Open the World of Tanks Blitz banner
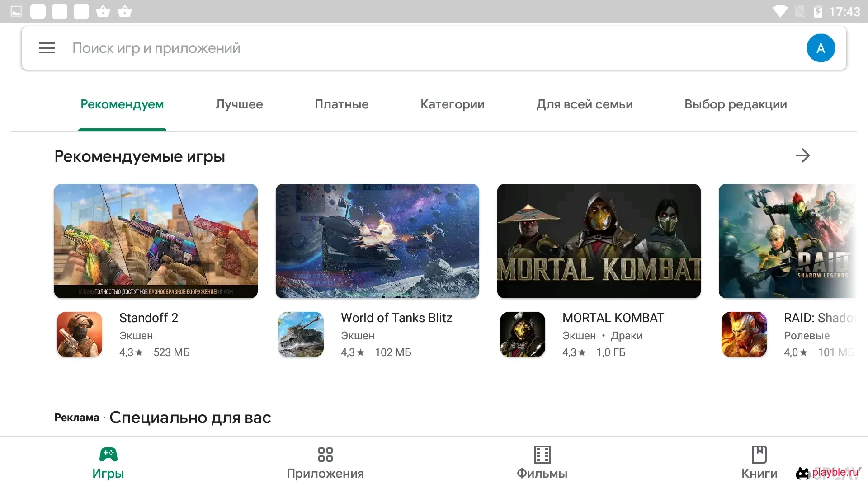This screenshot has height=488, width=868. point(377,241)
